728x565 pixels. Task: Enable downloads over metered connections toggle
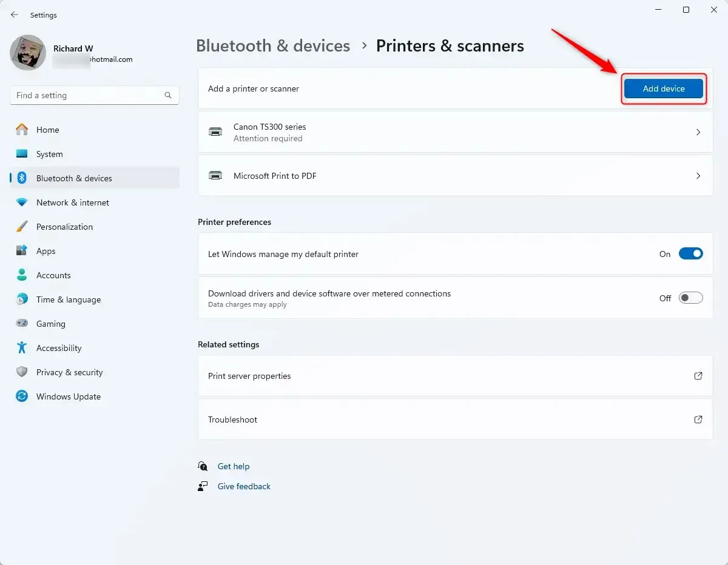pos(690,298)
